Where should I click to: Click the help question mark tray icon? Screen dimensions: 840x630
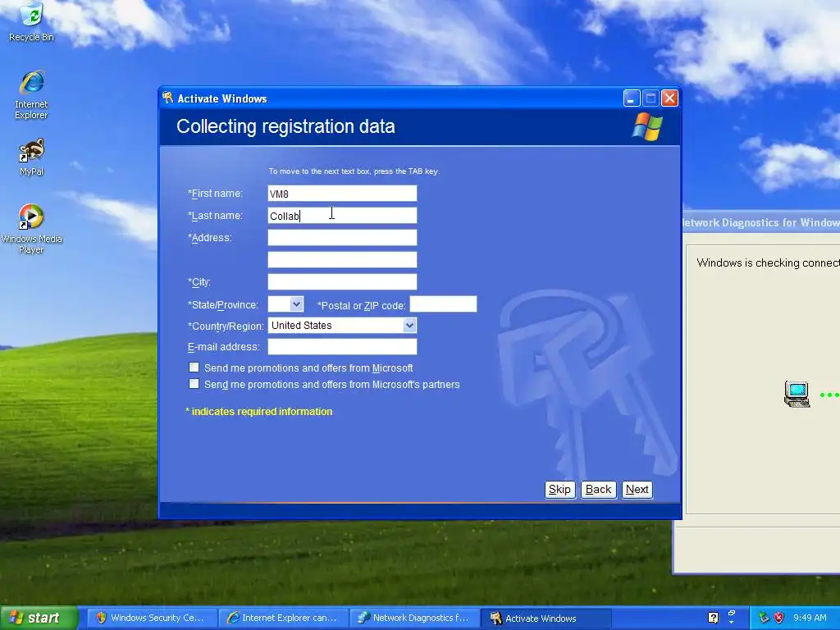[x=713, y=618]
